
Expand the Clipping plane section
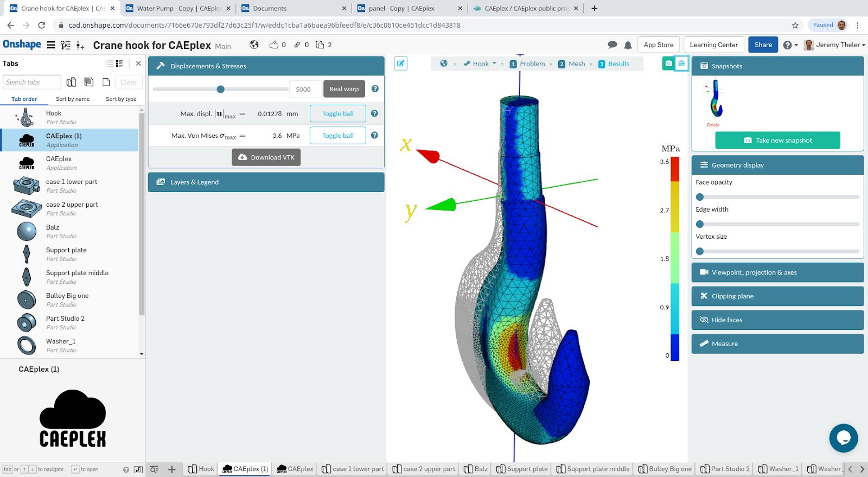pos(777,296)
